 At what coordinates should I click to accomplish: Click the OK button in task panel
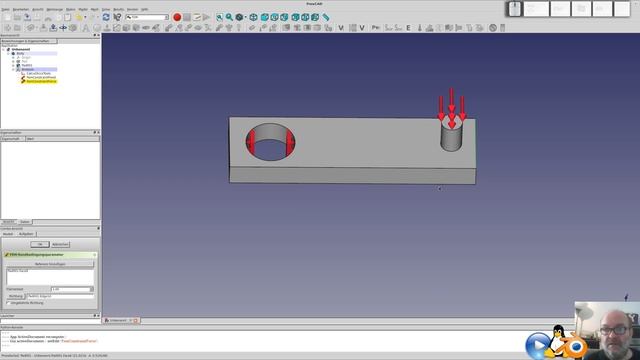click(x=40, y=244)
